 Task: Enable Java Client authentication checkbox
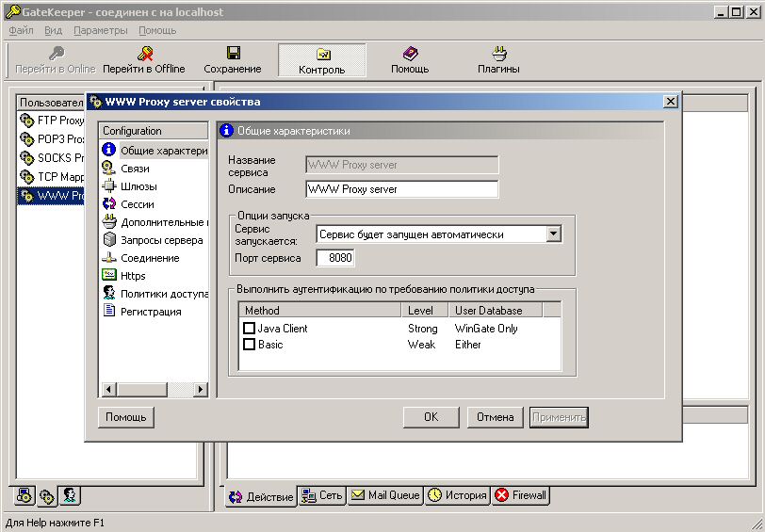click(250, 329)
